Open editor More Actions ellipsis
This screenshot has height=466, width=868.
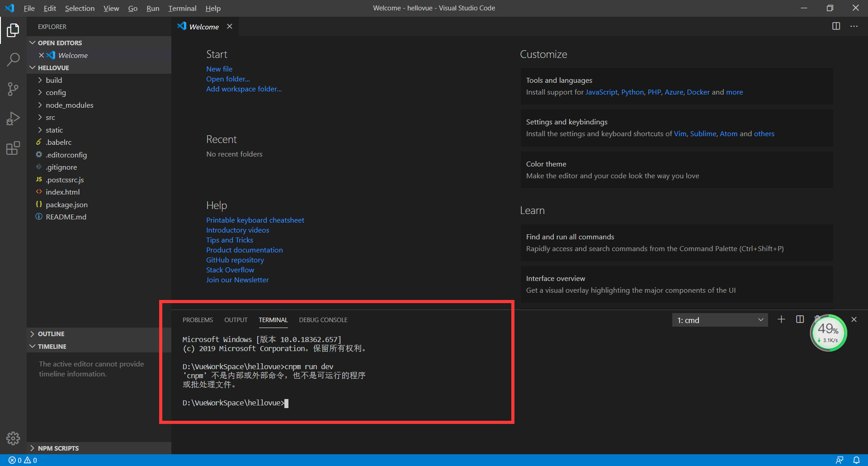tap(854, 26)
